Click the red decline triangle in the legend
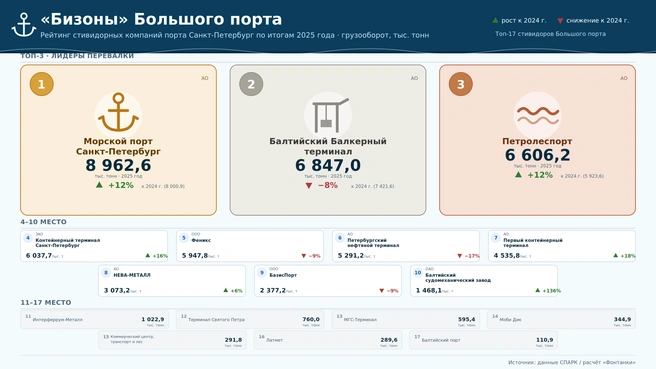This screenshot has height=369, width=656. (x=560, y=20)
